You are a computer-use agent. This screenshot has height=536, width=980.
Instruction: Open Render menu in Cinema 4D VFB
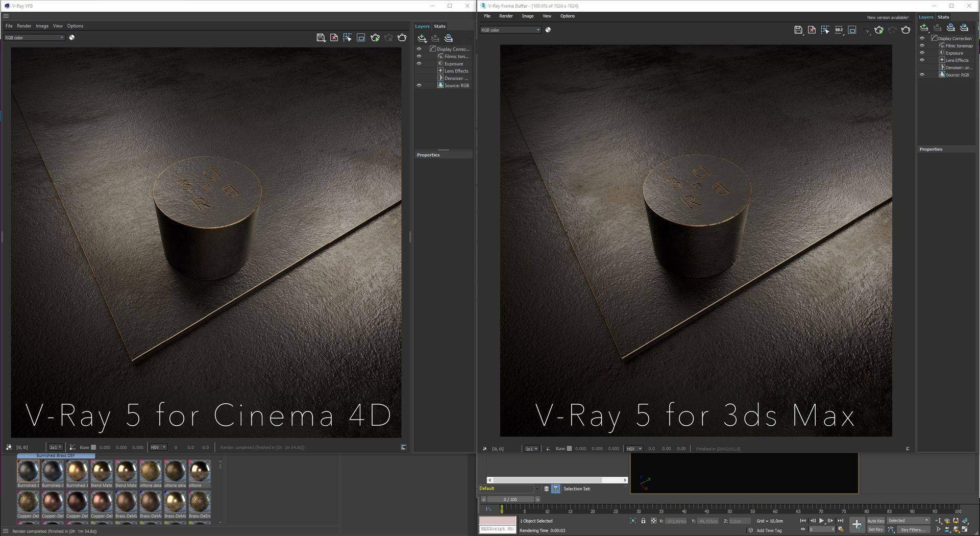click(24, 26)
